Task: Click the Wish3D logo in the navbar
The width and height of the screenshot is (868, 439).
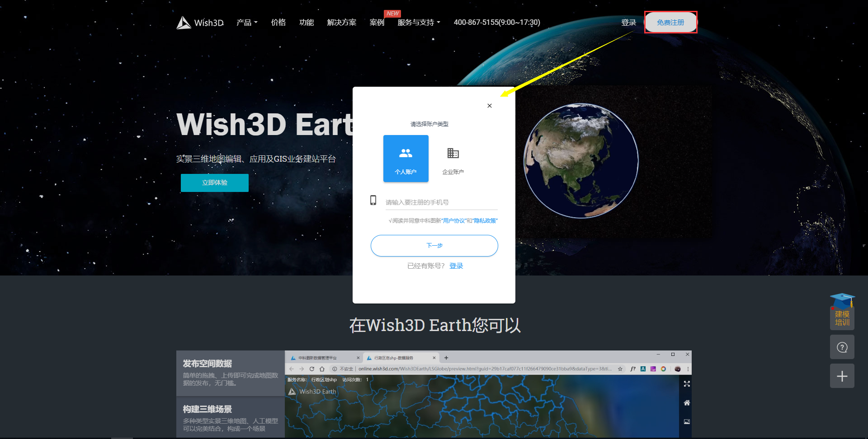Action: pyautogui.click(x=200, y=23)
